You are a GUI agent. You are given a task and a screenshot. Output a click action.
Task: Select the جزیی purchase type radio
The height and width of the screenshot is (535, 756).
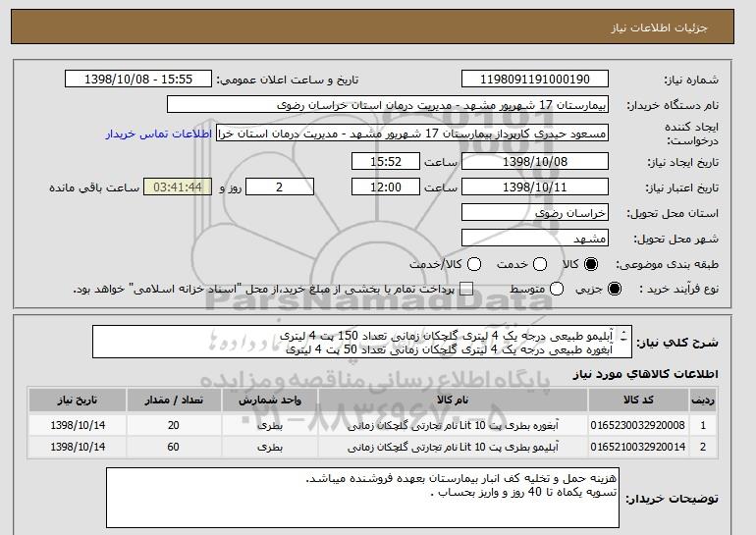pos(615,290)
